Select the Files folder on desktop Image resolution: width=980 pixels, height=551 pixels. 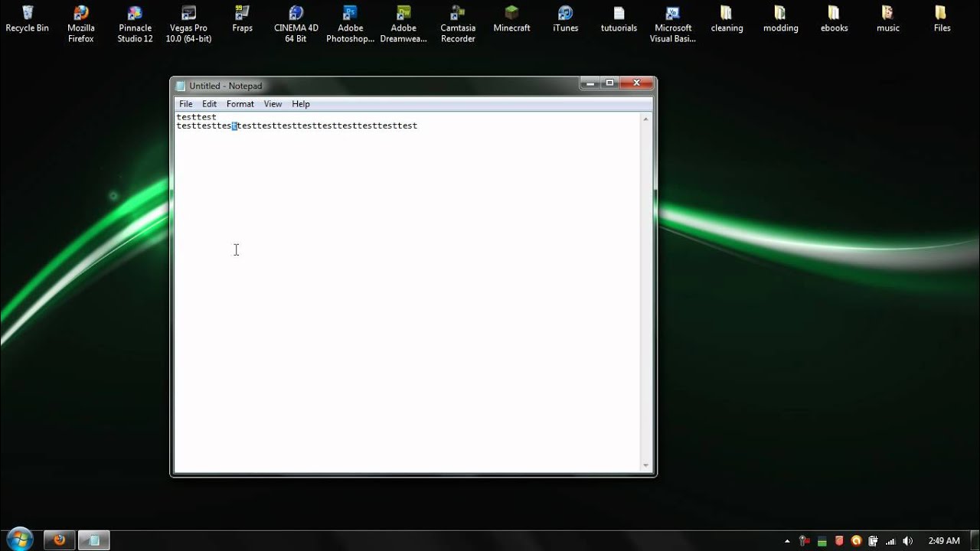click(942, 20)
